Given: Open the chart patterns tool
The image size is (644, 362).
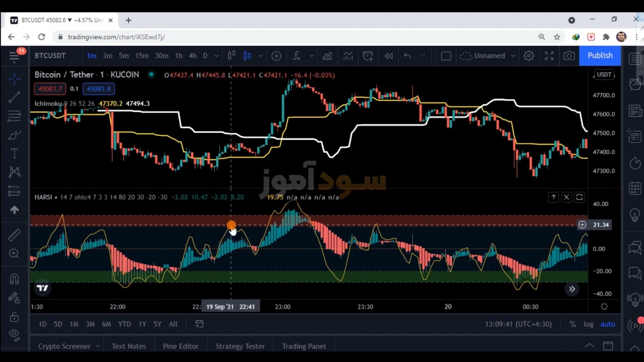Looking at the screenshot, I should coord(14,172).
